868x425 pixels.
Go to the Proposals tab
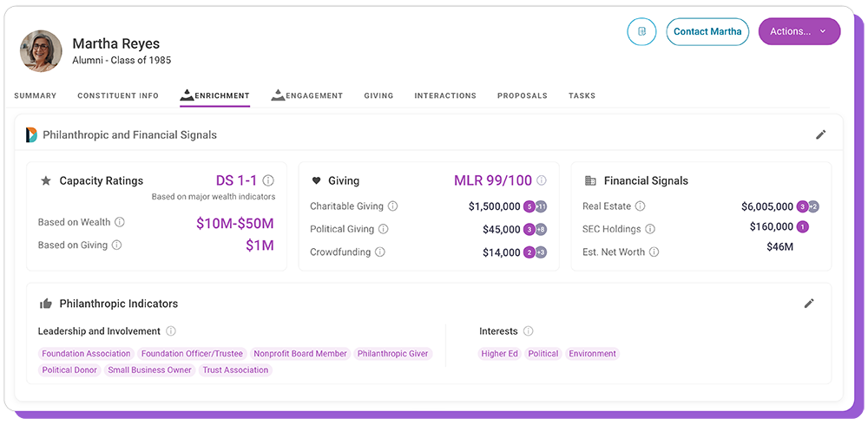pos(522,95)
